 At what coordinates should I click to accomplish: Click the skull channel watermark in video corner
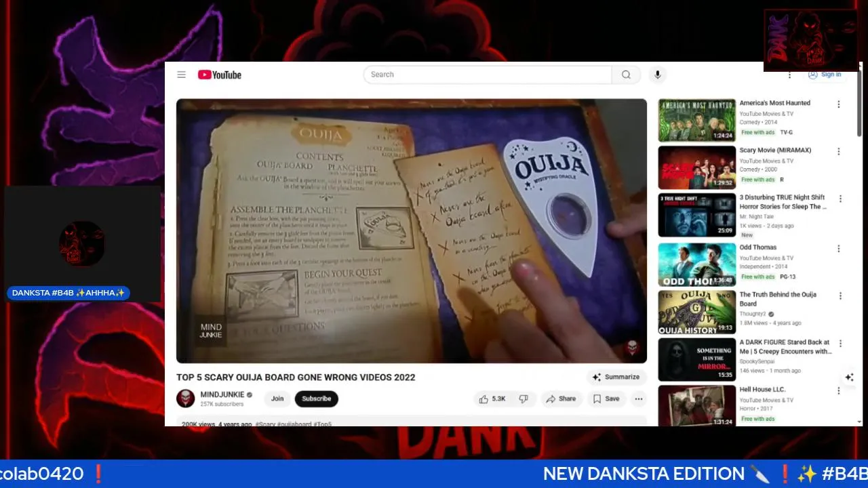(632, 348)
